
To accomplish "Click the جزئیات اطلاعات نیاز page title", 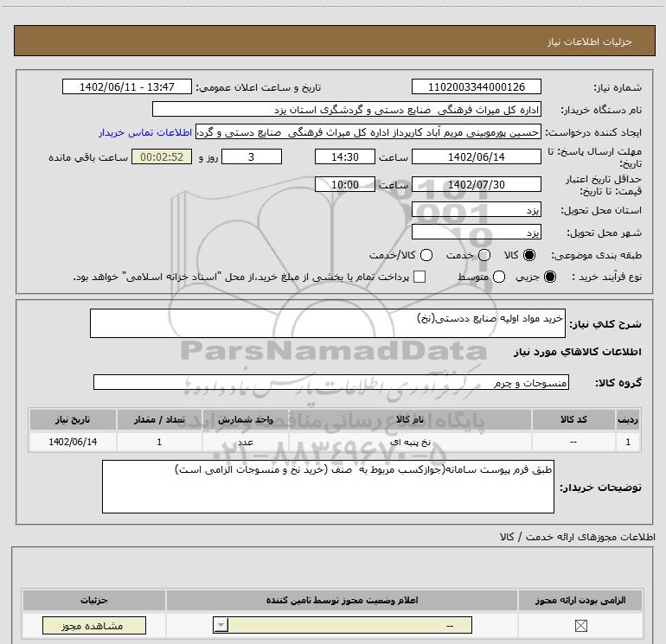I will point(590,41).
